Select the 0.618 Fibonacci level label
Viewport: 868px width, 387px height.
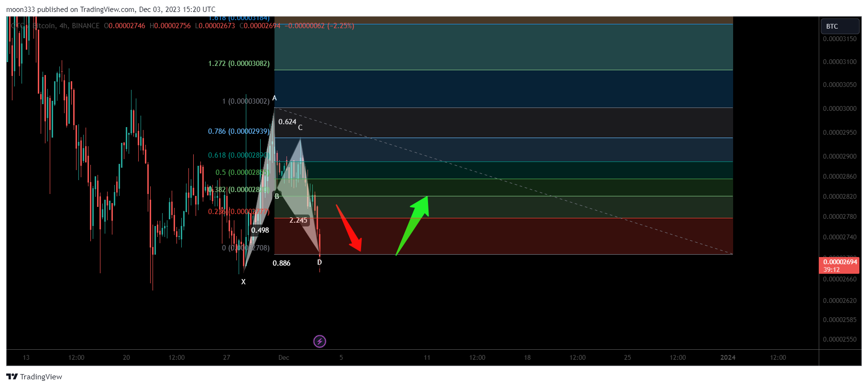click(x=239, y=155)
